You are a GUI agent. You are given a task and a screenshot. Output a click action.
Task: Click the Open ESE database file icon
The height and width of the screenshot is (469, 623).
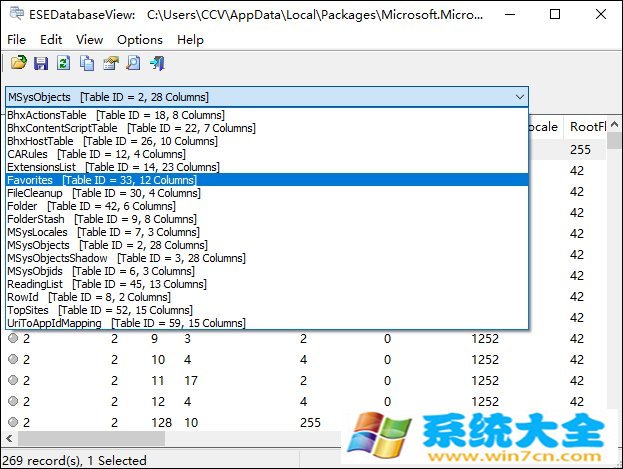click(x=18, y=63)
